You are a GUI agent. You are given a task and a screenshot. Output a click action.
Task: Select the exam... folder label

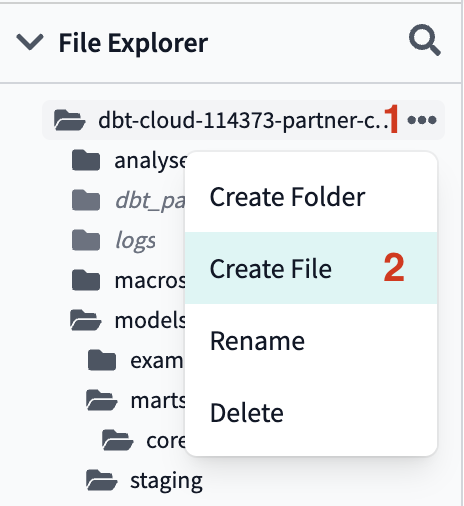point(157,361)
